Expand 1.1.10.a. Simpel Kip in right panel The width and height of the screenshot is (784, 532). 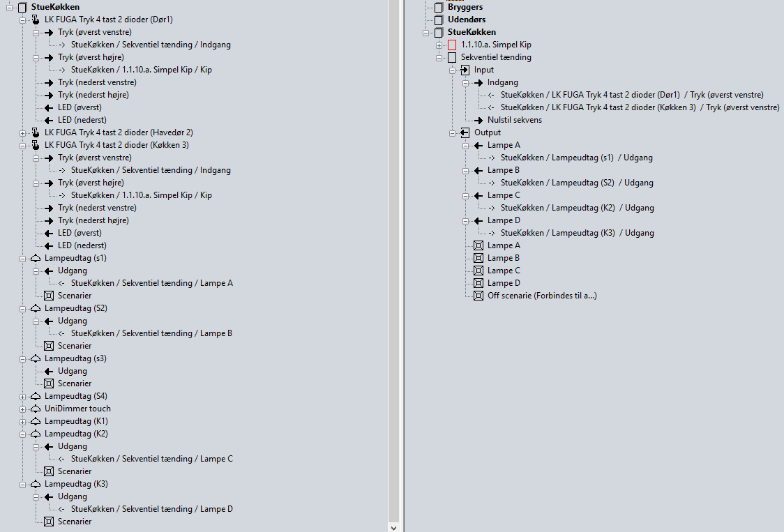coord(439,45)
